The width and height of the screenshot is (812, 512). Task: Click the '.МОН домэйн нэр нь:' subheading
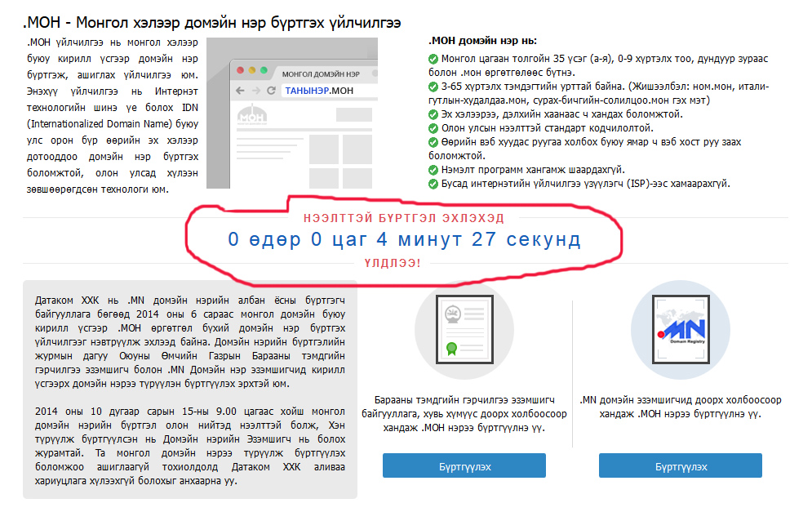point(482,41)
